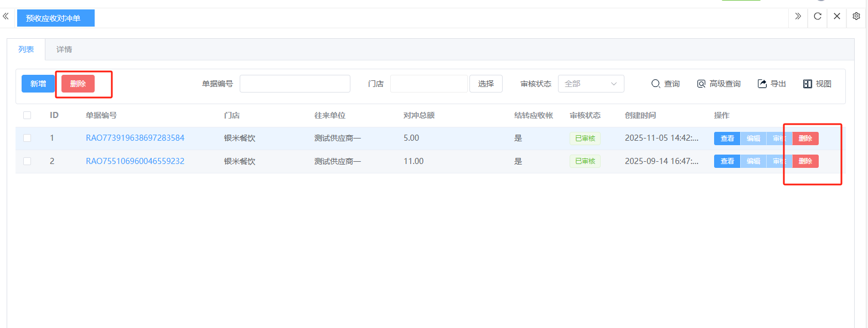Viewport: 868px width, 328px height.
Task: Click the blue 新增 button
Action: click(38, 84)
